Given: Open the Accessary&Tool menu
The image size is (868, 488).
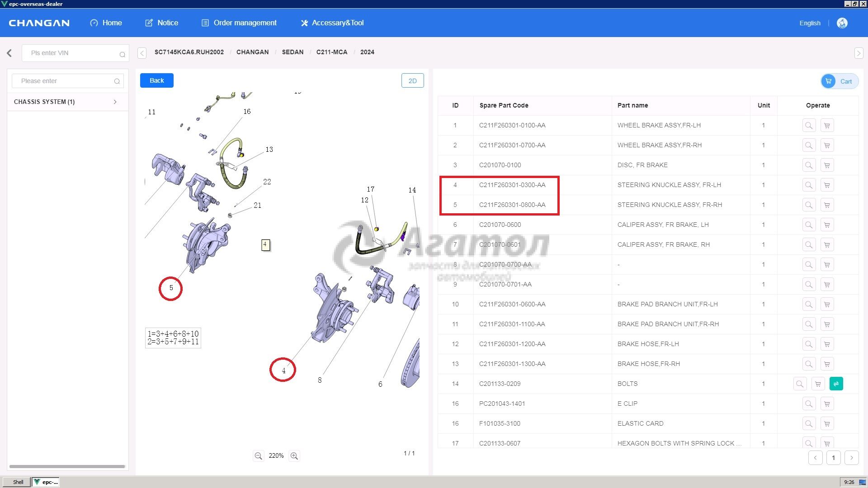Looking at the screenshot, I should pos(332,23).
